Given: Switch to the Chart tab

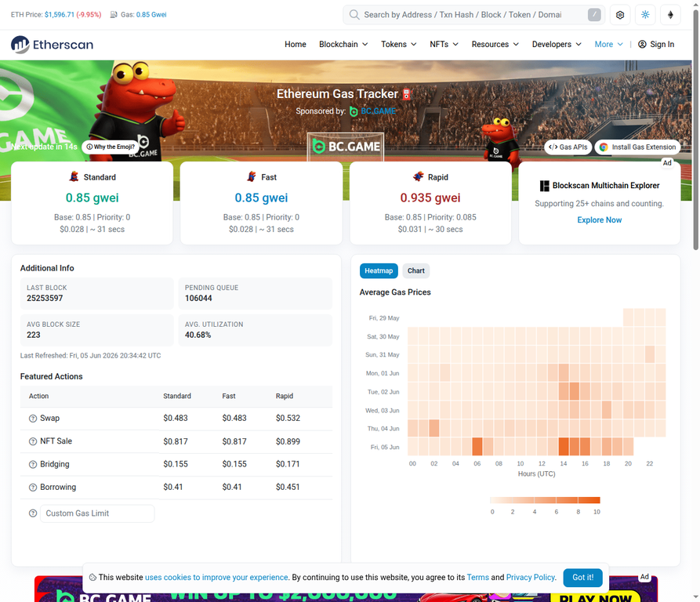Looking at the screenshot, I should (415, 271).
